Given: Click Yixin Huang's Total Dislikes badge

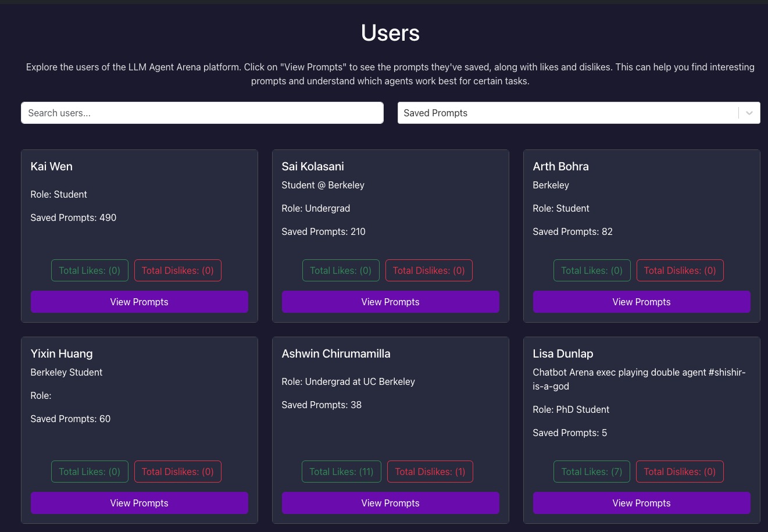Looking at the screenshot, I should pyautogui.click(x=177, y=472).
